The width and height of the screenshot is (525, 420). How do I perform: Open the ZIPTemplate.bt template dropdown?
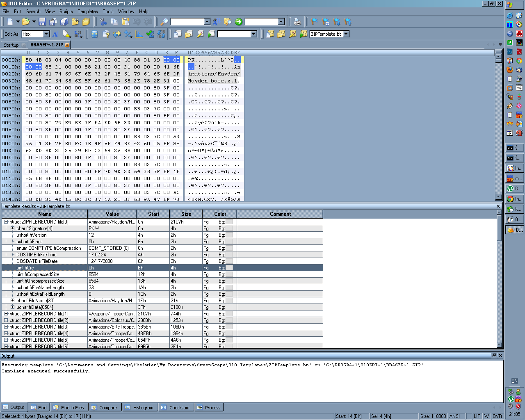click(x=346, y=34)
